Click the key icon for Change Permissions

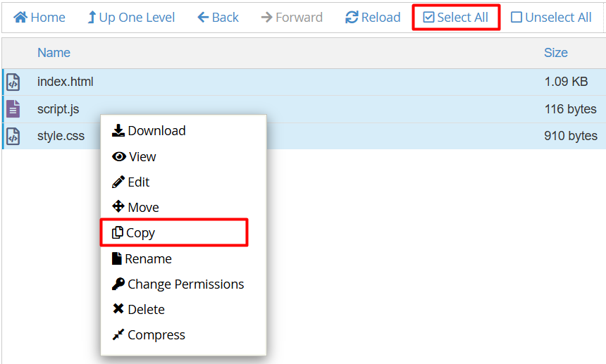[118, 284]
